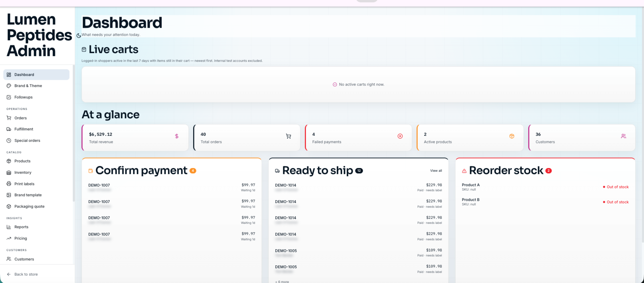
Task: Open the Orders section
Action: click(36, 118)
